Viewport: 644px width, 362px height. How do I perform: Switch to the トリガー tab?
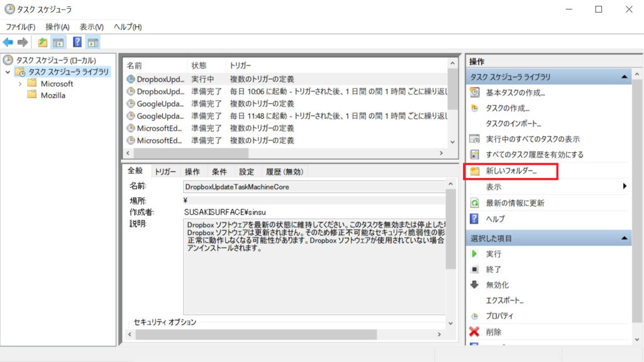coord(165,172)
